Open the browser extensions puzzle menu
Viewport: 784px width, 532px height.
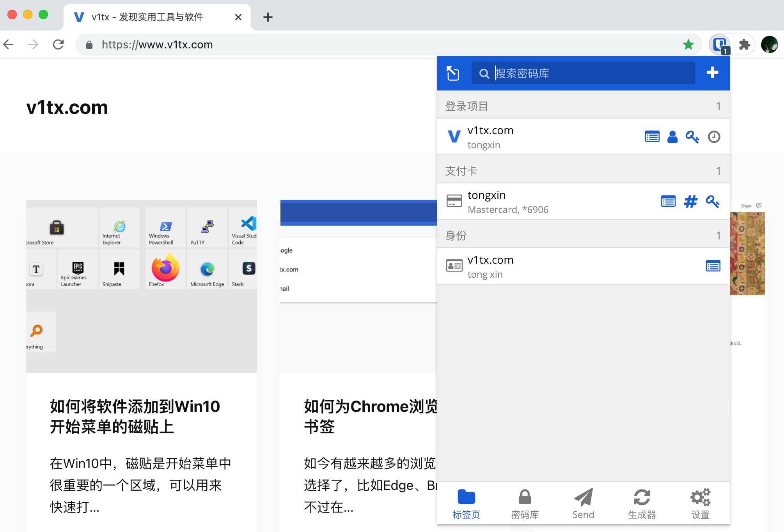pos(745,44)
